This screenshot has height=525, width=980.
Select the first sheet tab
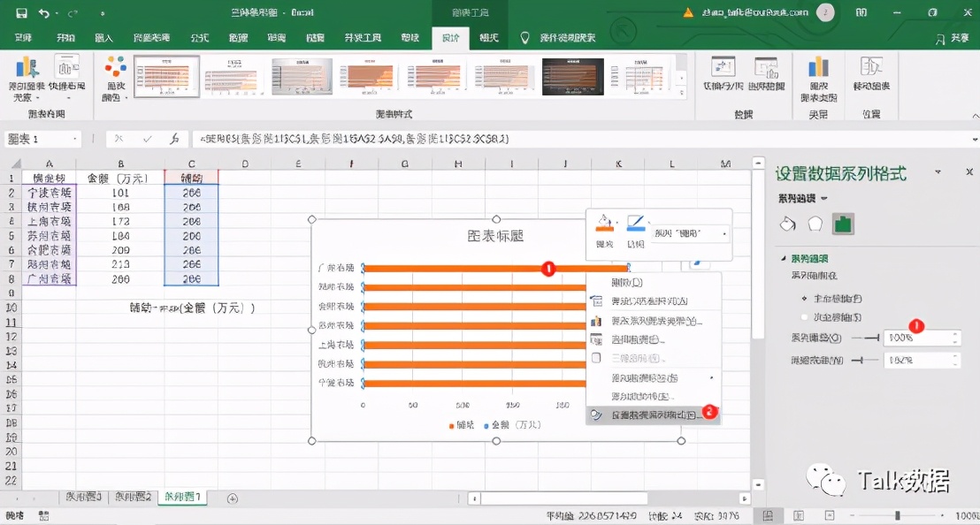tap(84, 497)
